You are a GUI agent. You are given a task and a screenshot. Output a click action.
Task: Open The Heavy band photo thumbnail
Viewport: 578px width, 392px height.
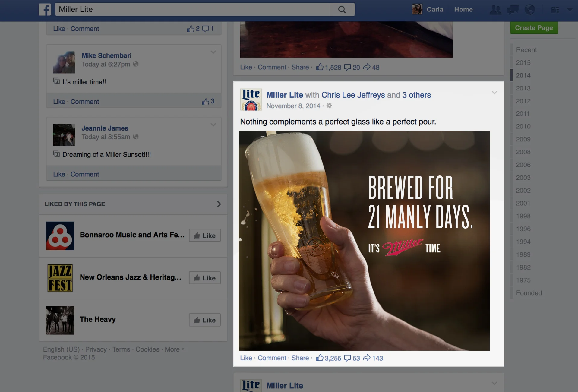[60, 320]
